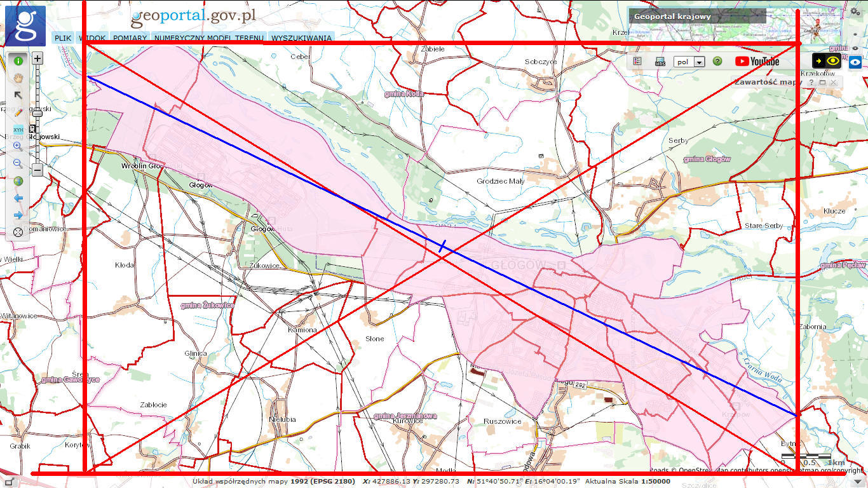This screenshot has width=868, height=488.
Task: Pick the pencil drawing tool
Action: point(18,112)
